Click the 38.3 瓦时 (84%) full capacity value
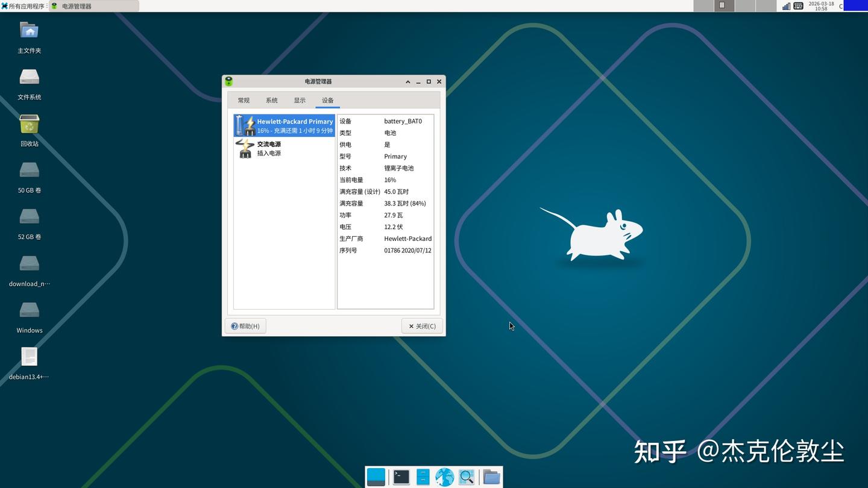The height and width of the screenshot is (488, 868). click(405, 204)
